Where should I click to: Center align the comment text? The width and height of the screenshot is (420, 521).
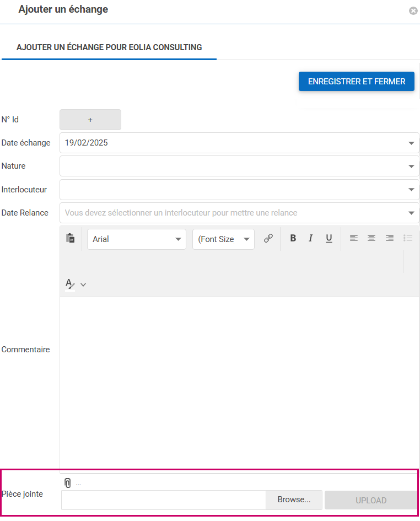371,238
